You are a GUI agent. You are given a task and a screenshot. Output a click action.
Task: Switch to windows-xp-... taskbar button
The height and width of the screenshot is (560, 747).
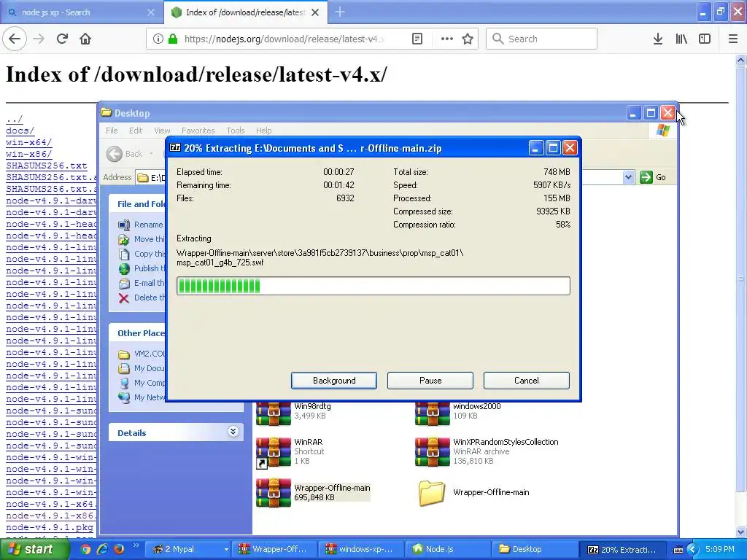360,549
